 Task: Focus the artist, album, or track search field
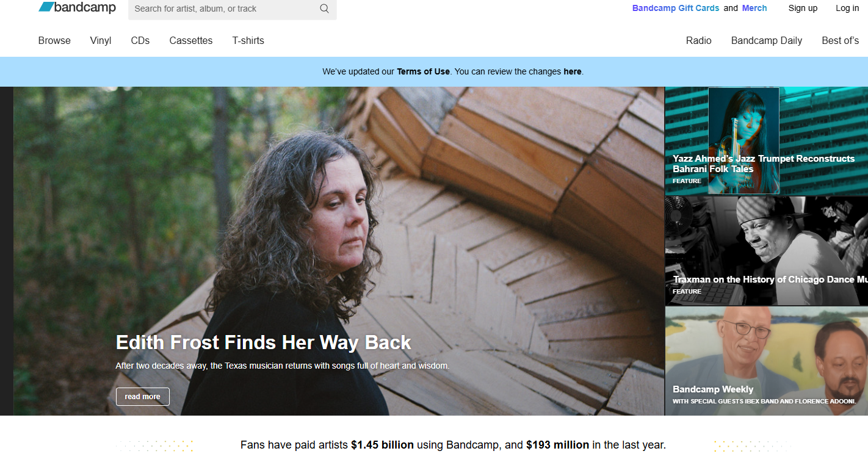[232, 9]
